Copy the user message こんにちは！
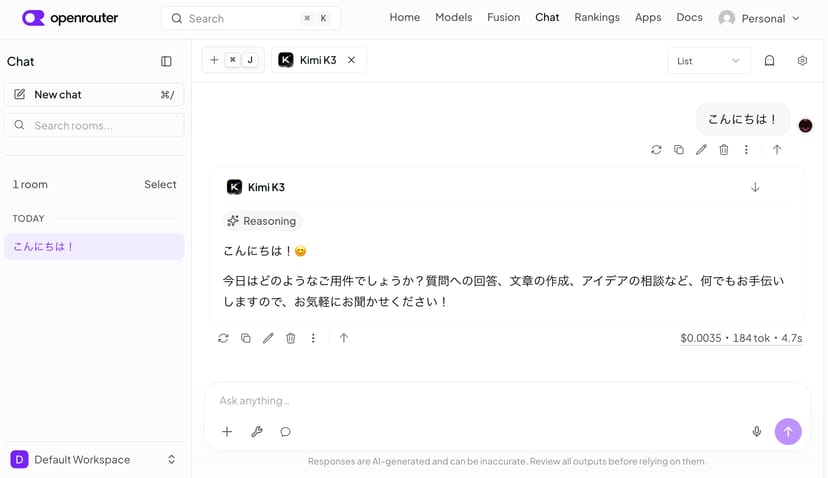The image size is (828, 478). (679, 149)
